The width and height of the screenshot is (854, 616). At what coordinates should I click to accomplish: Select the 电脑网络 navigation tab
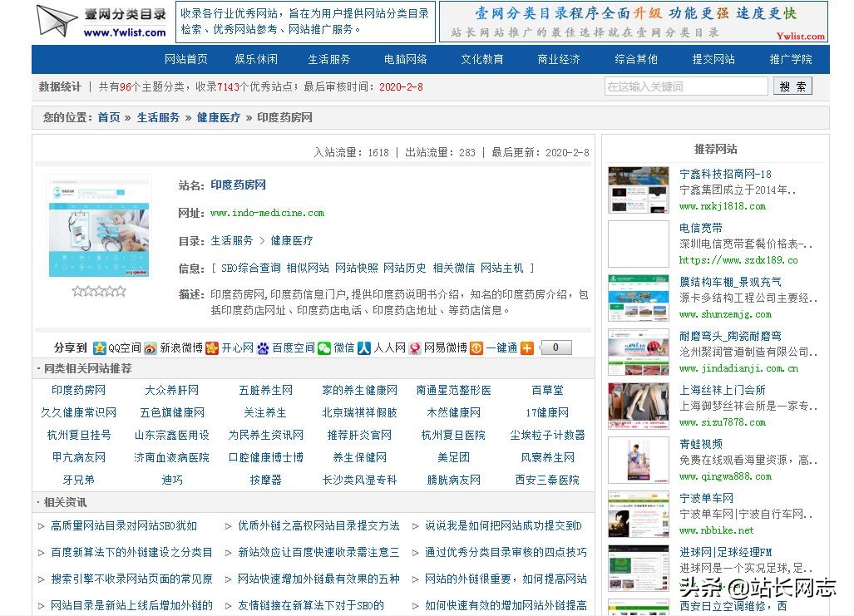407,59
